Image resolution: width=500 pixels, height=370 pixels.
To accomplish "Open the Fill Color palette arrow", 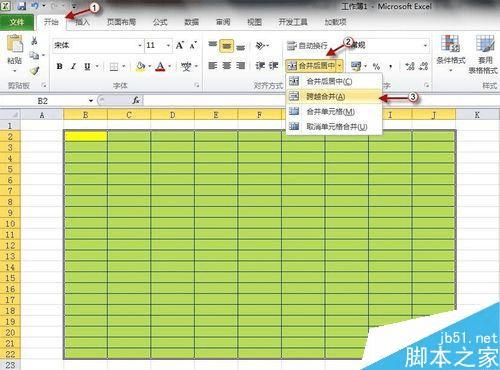I will [150, 67].
